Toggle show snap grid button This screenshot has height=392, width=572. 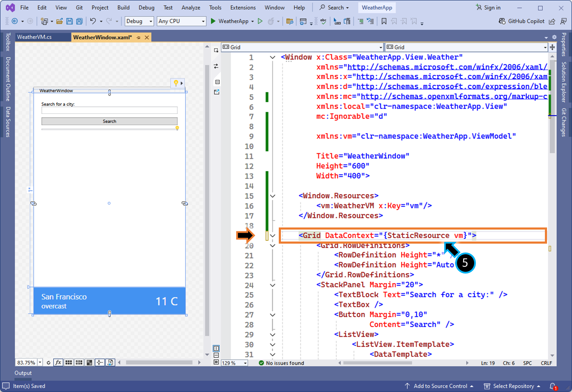pos(69,362)
